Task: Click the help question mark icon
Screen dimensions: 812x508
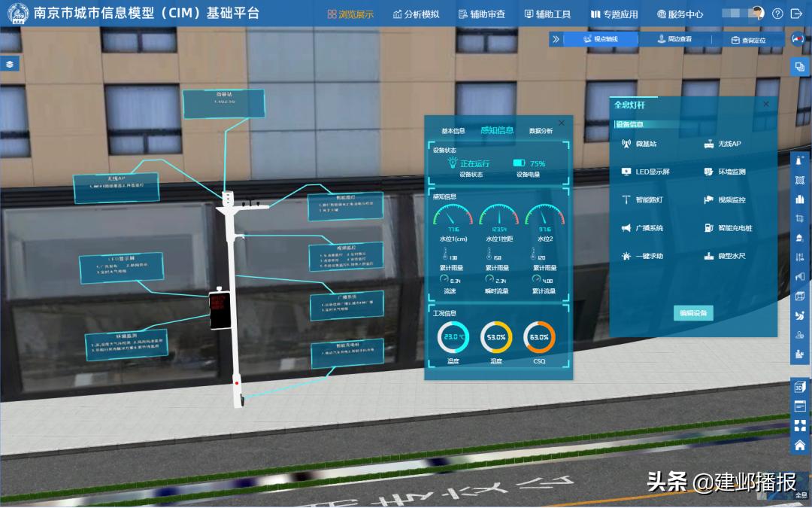Action: (777, 14)
